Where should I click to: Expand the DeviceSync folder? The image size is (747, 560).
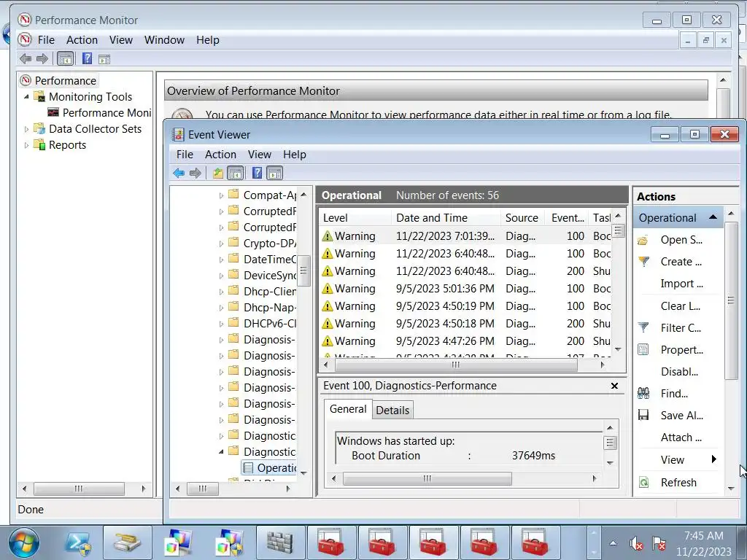pos(221,276)
